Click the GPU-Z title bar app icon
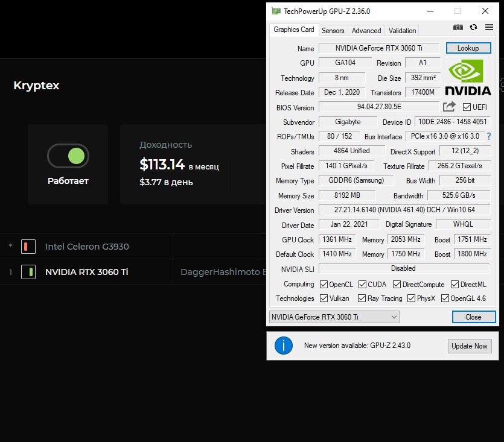 pyautogui.click(x=276, y=11)
